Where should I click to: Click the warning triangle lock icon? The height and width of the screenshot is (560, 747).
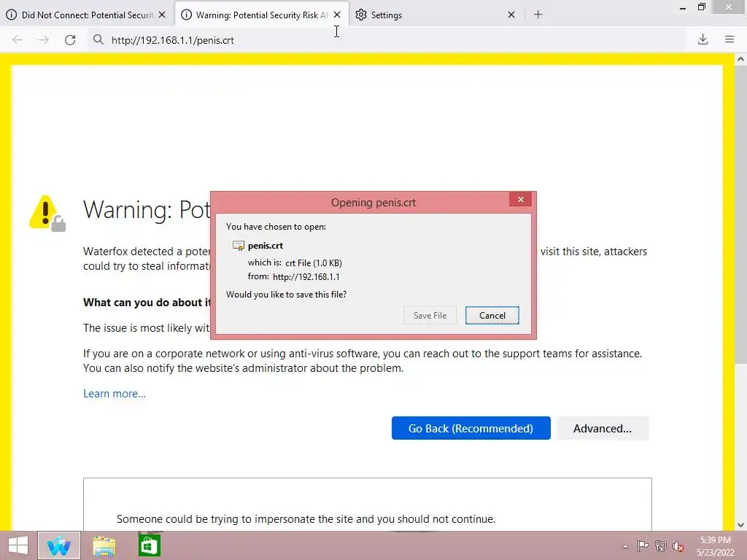[47, 214]
